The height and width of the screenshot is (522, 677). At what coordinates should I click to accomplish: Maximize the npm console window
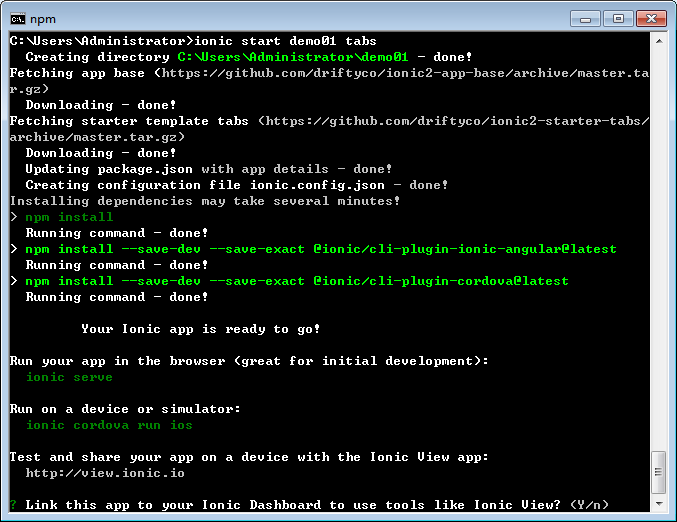(618, 19)
